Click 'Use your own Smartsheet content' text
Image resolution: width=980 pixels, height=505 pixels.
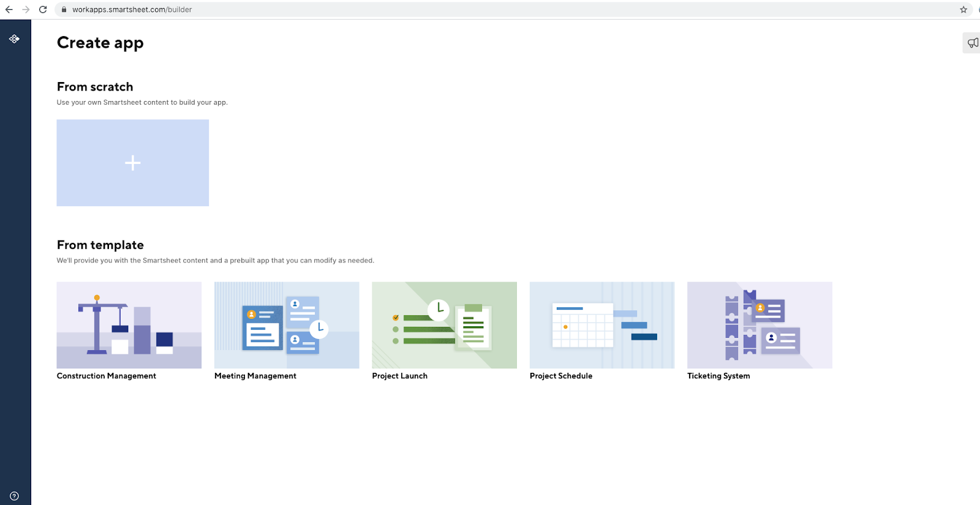142,102
